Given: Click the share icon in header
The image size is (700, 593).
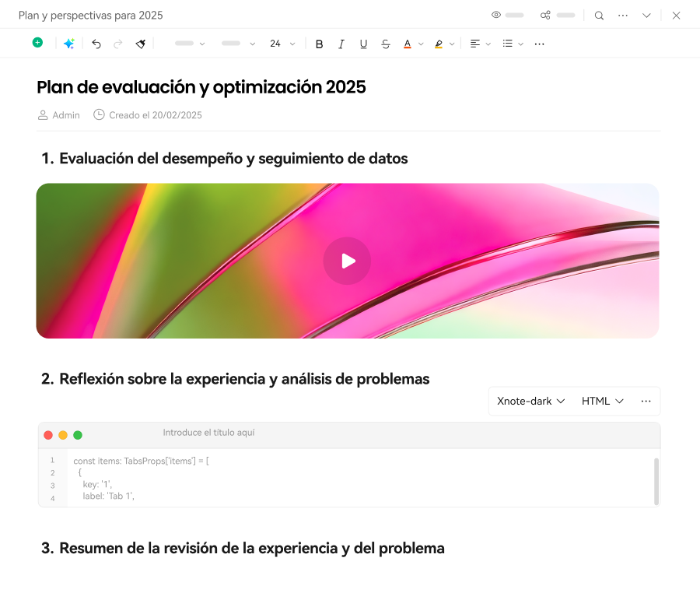Looking at the screenshot, I should 545,16.
